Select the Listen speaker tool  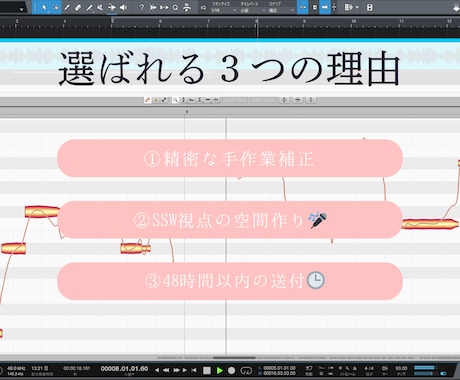pos(123,7)
